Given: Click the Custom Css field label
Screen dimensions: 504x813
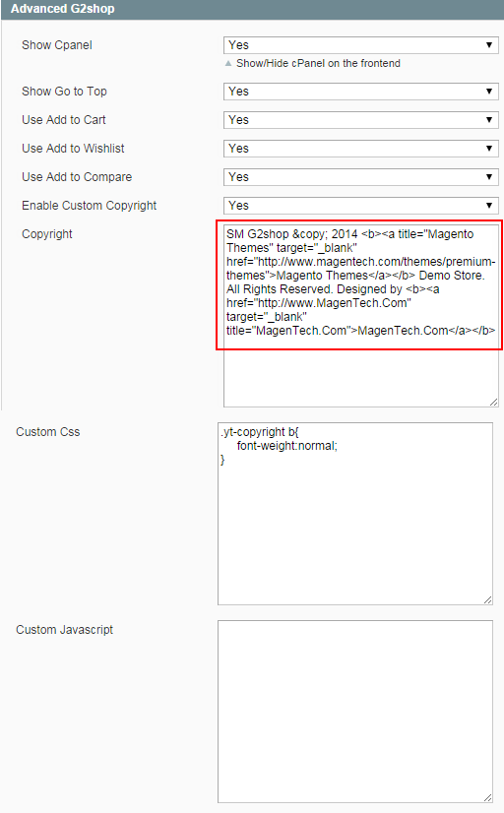Looking at the screenshot, I should (x=47, y=432).
